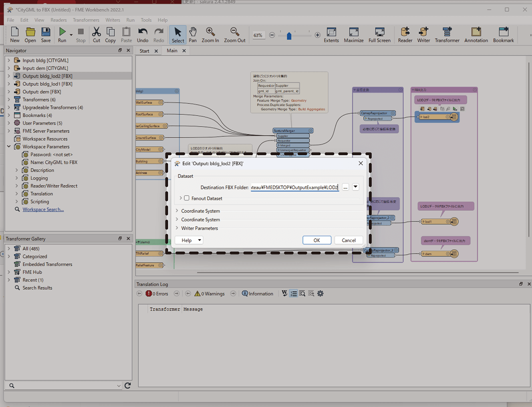Open the Writers menu

click(113, 20)
